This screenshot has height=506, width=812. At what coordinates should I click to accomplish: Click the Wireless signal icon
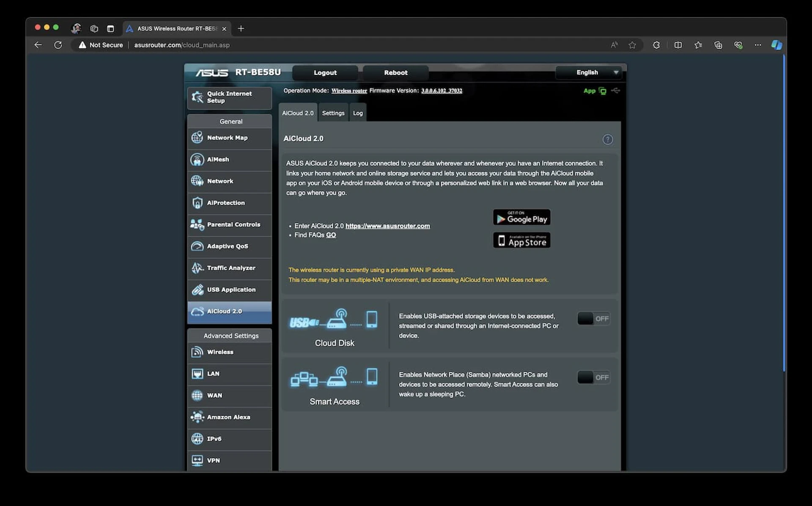[197, 352]
